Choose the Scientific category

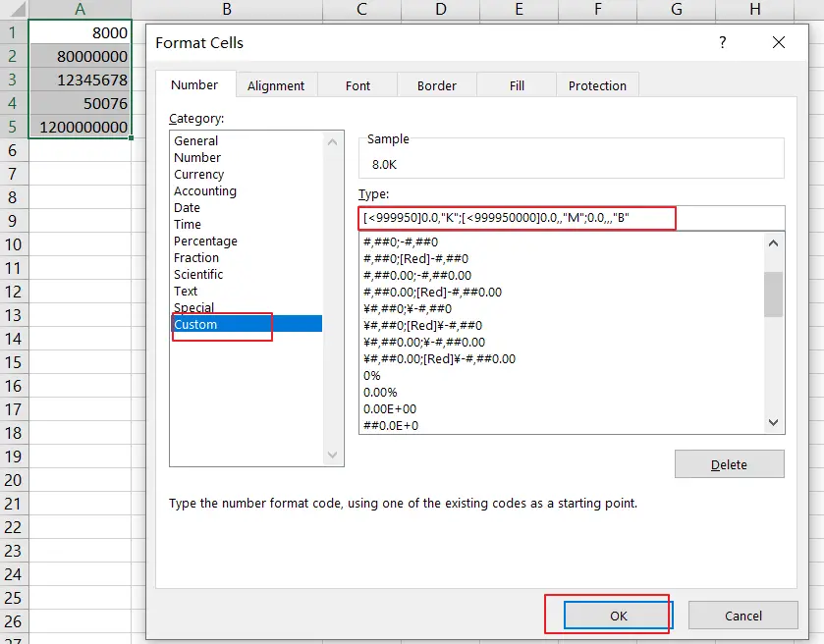point(201,274)
